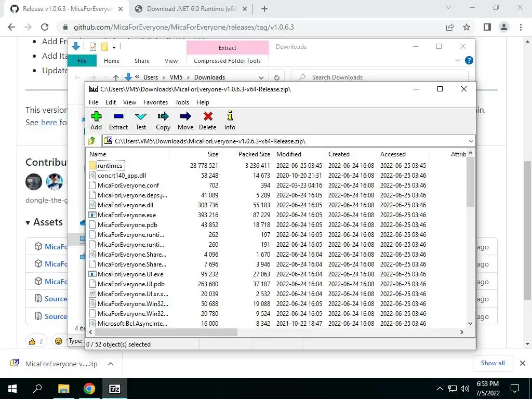Select MicaForEveryone.conf file

coord(128,185)
